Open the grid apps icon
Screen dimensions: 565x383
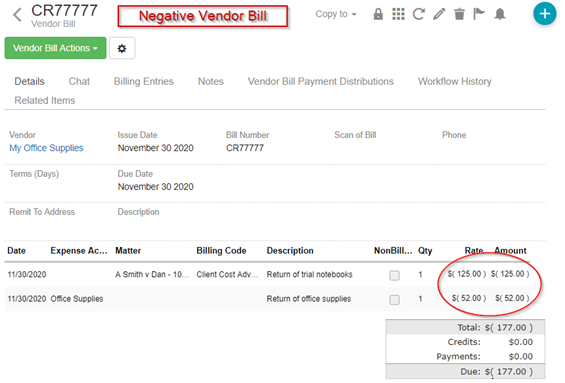click(x=398, y=14)
